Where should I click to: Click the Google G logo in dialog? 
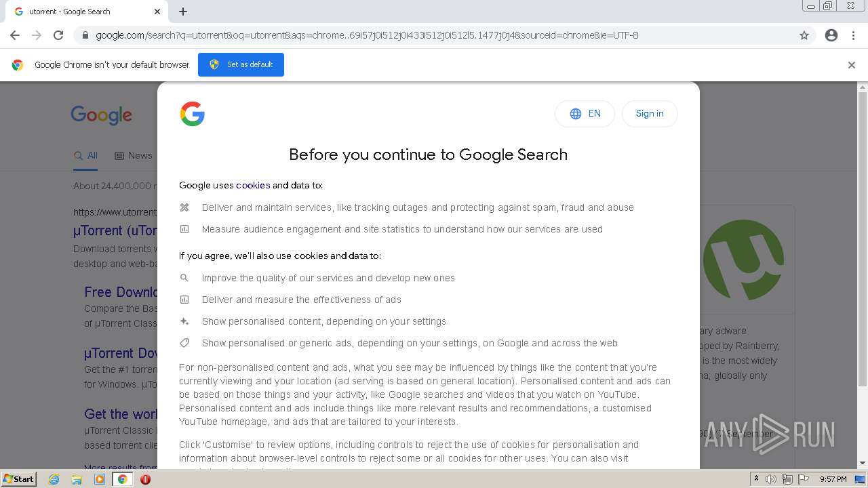193,114
